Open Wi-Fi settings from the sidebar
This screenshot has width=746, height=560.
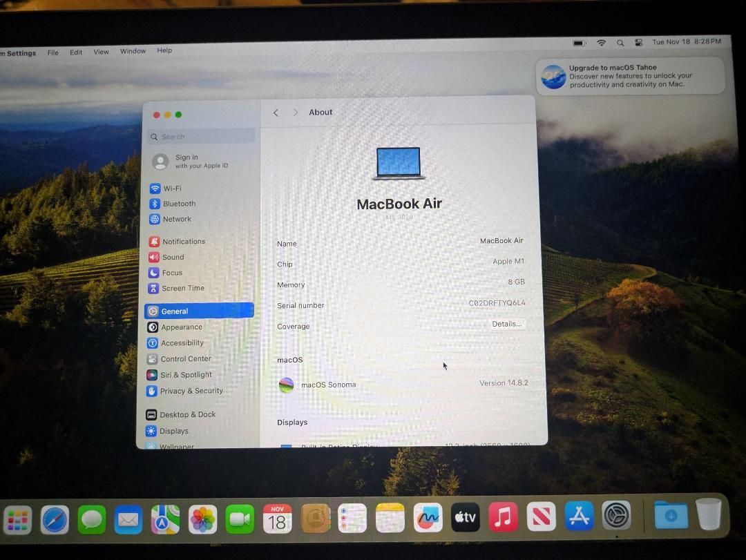click(171, 188)
